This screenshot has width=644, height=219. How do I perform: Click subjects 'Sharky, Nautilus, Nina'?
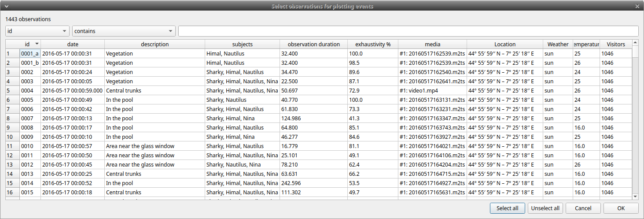242,164
